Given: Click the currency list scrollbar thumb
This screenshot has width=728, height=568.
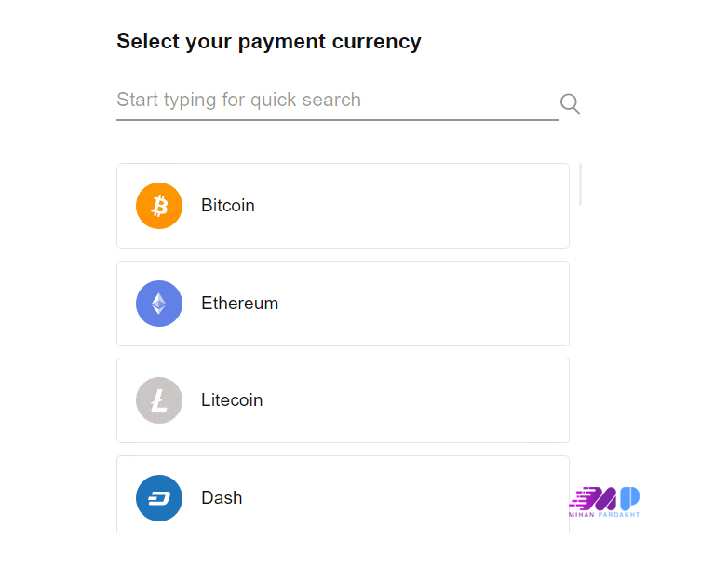Looking at the screenshot, I should 580,184.
